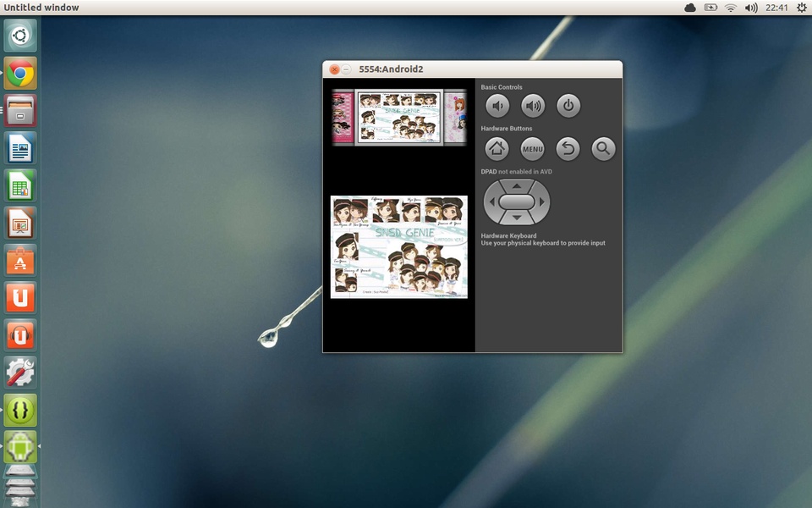Minimize the 5554:Android2 emulator window

pyautogui.click(x=346, y=69)
